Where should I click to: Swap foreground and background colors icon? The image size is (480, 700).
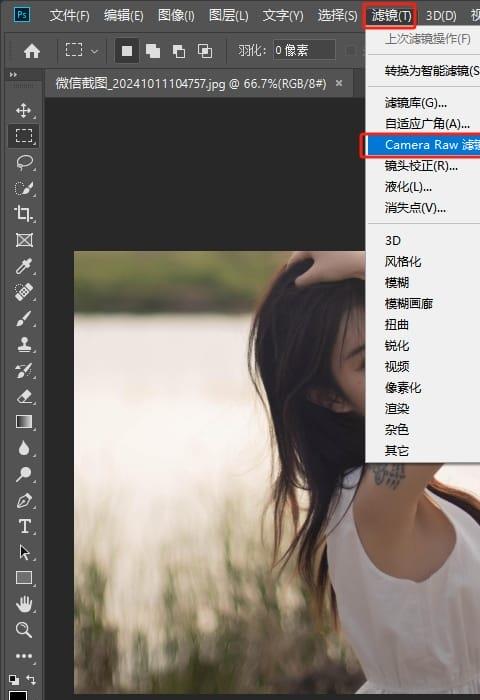(31, 679)
